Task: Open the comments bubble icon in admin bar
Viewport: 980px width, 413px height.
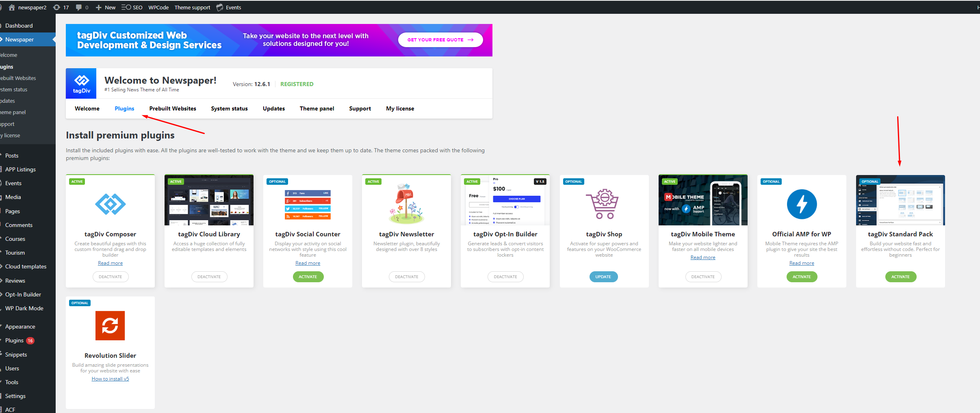Action: pyautogui.click(x=79, y=7)
